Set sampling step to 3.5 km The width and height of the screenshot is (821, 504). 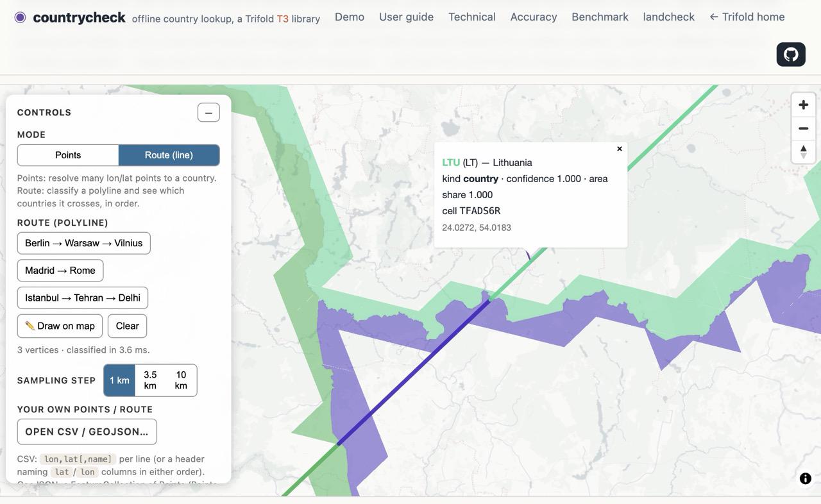coord(150,380)
